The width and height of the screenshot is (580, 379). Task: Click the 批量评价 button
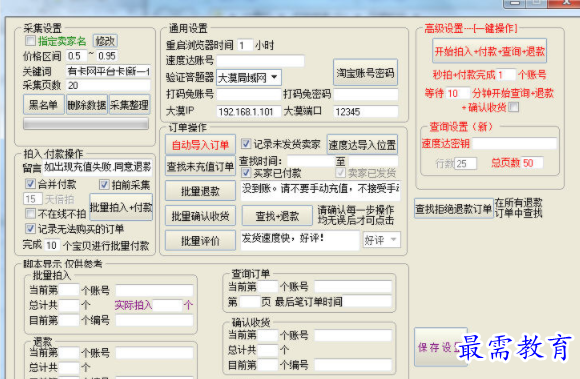[200, 240]
